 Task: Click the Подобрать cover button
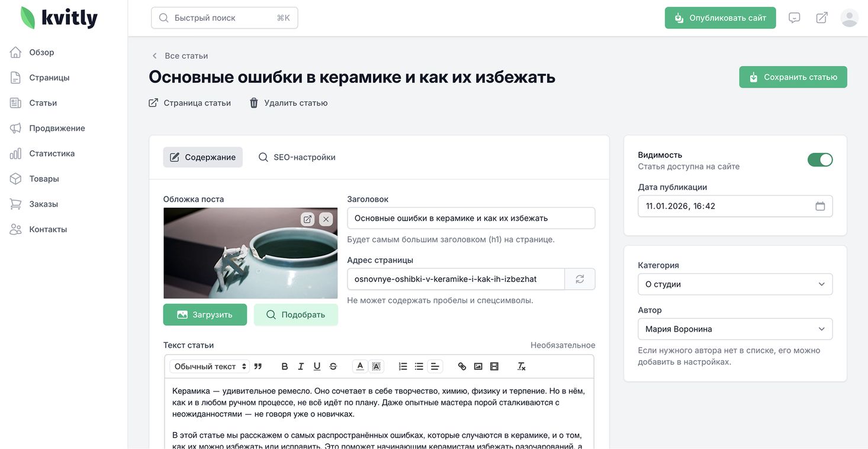pos(296,315)
